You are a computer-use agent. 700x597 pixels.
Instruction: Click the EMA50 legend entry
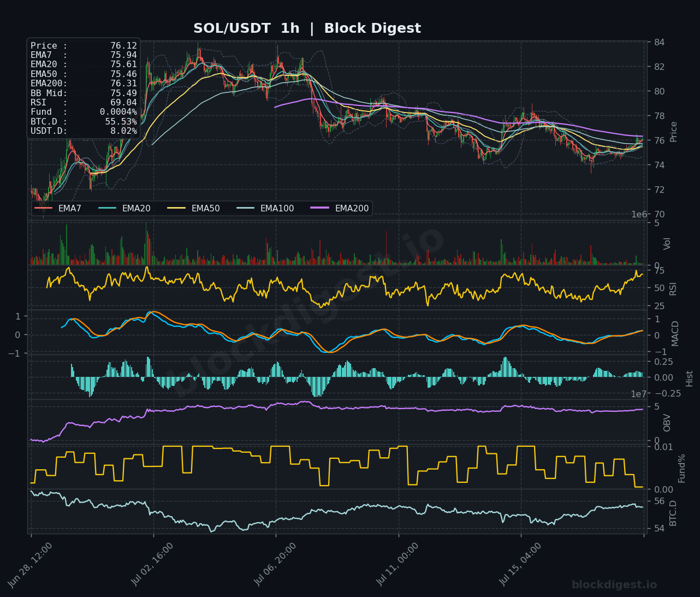coord(194,208)
